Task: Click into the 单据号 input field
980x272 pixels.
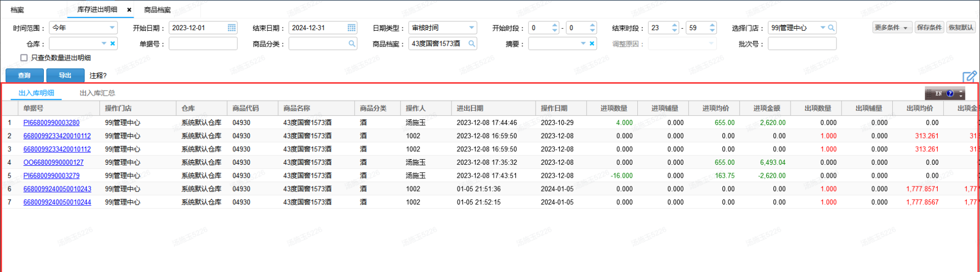Action: [x=203, y=44]
